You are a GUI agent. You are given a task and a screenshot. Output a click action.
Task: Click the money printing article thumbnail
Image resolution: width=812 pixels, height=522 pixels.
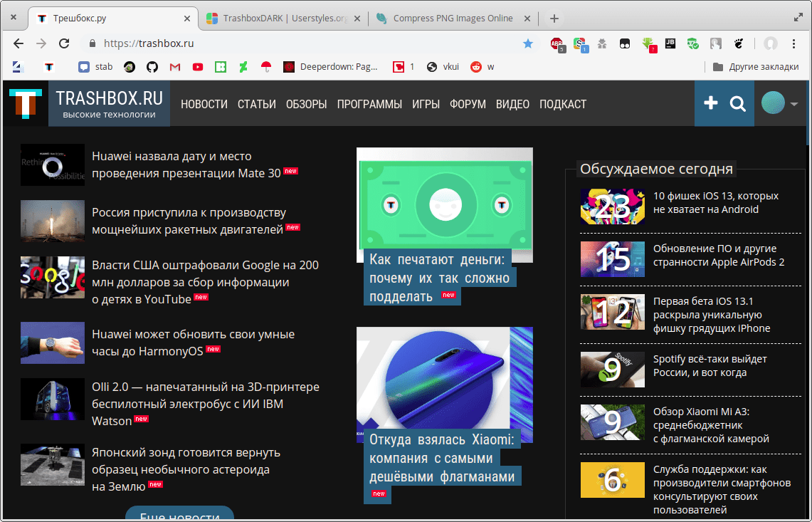tap(444, 204)
